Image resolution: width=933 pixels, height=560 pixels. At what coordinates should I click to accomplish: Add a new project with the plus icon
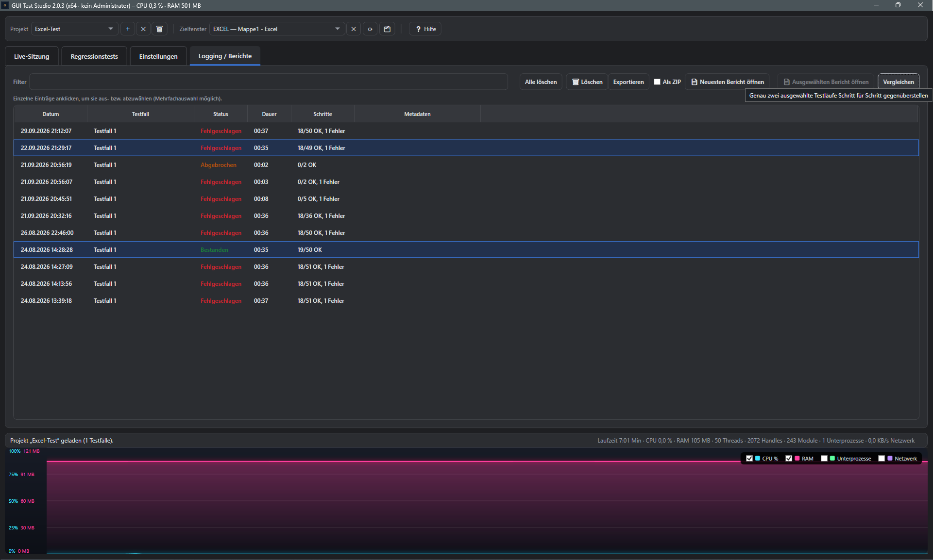point(128,29)
